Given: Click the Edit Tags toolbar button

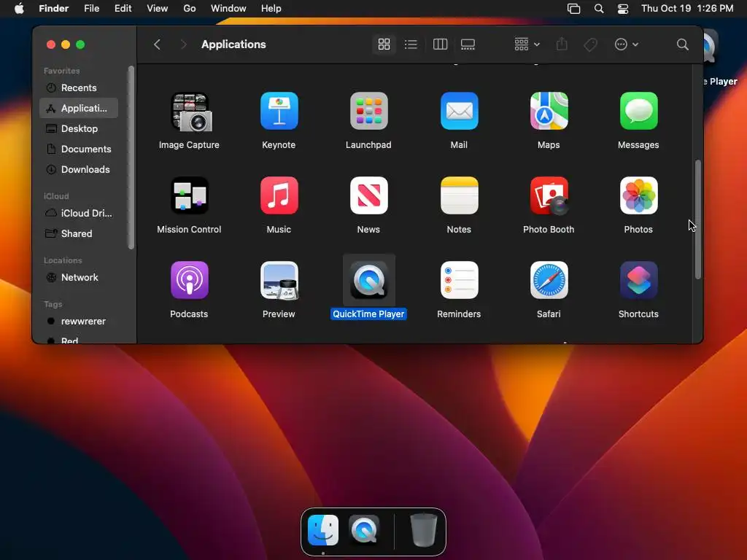Looking at the screenshot, I should [591, 44].
